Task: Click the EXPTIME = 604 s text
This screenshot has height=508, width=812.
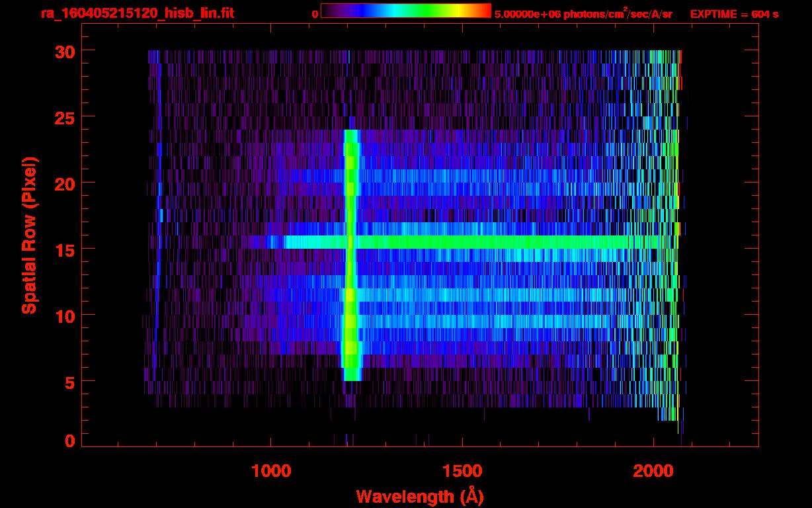Action: pyautogui.click(x=734, y=14)
